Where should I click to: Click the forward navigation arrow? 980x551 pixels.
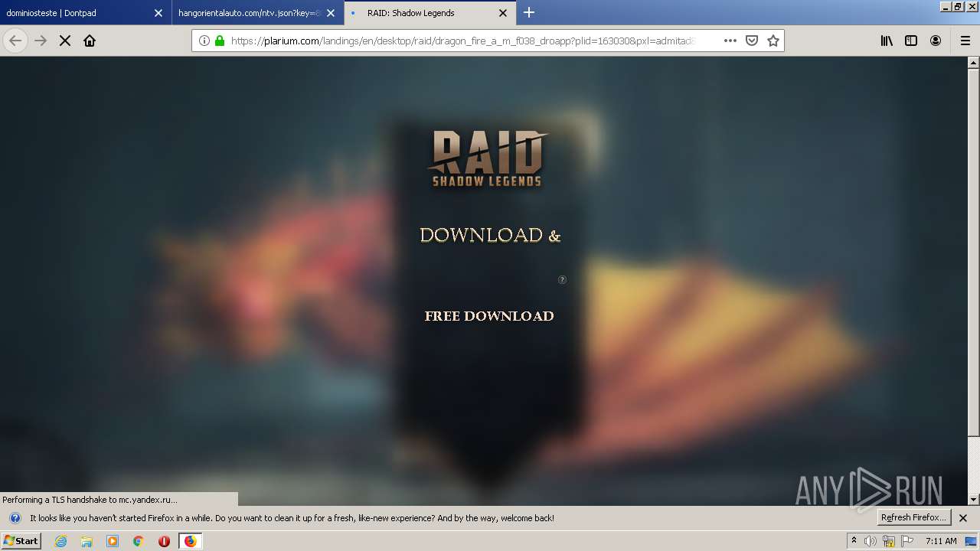pyautogui.click(x=41, y=41)
